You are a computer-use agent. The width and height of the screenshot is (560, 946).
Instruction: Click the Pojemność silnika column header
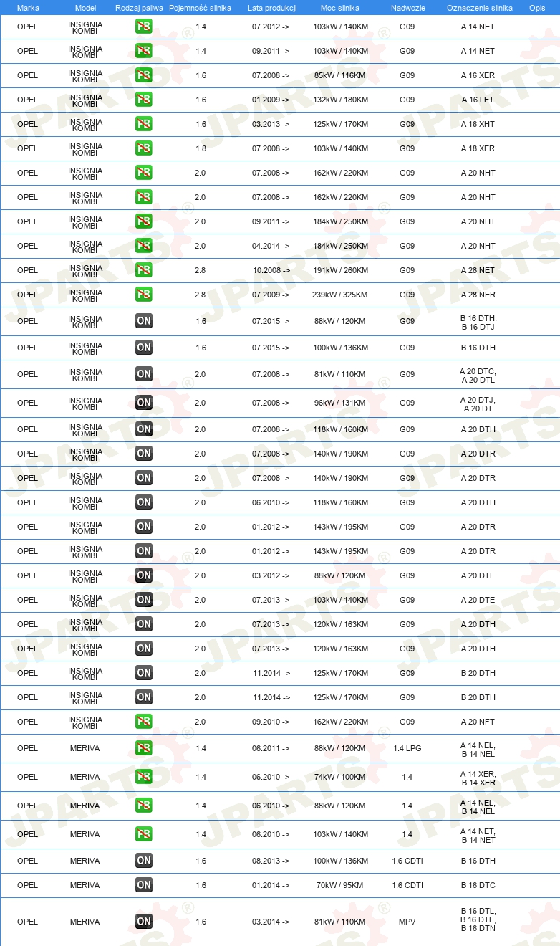pyautogui.click(x=201, y=7)
